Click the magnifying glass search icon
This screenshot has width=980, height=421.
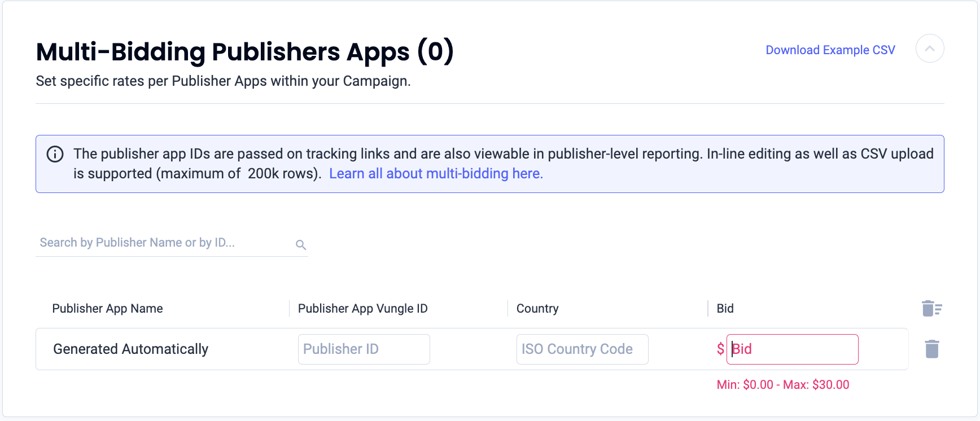click(301, 244)
